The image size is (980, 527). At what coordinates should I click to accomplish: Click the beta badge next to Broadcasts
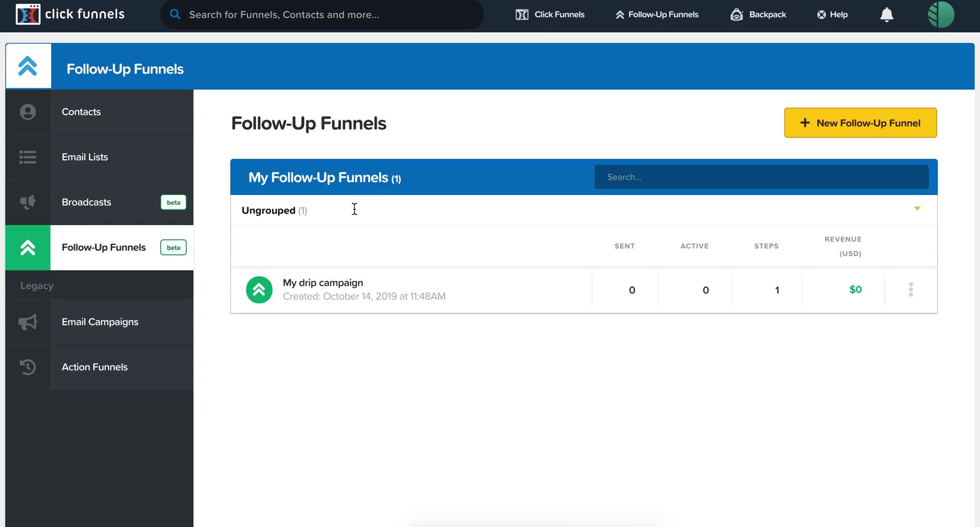(174, 202)
